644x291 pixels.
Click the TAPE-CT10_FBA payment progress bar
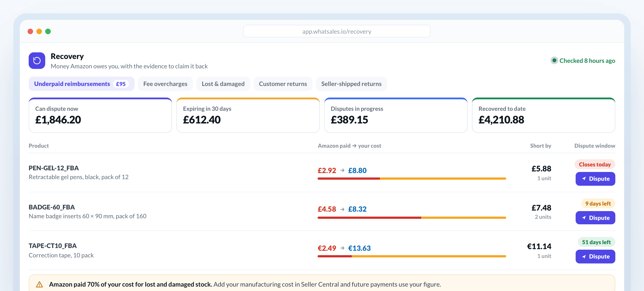tap(412, 256)
